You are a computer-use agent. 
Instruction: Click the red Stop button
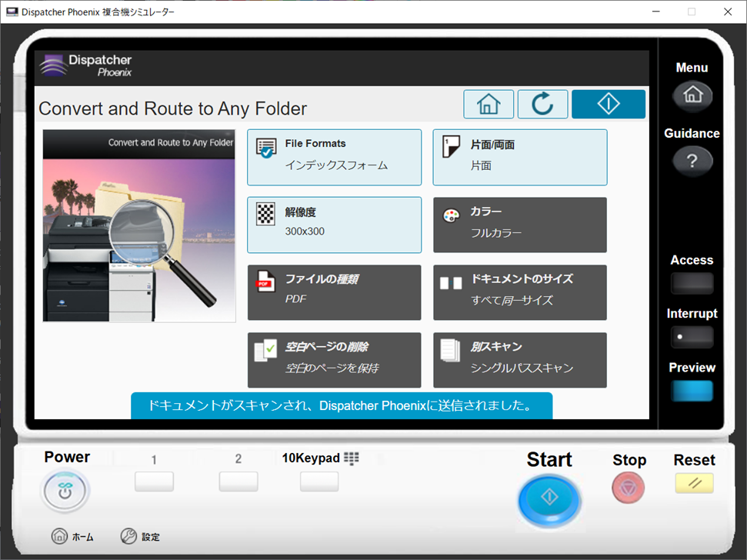pos(629,488)
